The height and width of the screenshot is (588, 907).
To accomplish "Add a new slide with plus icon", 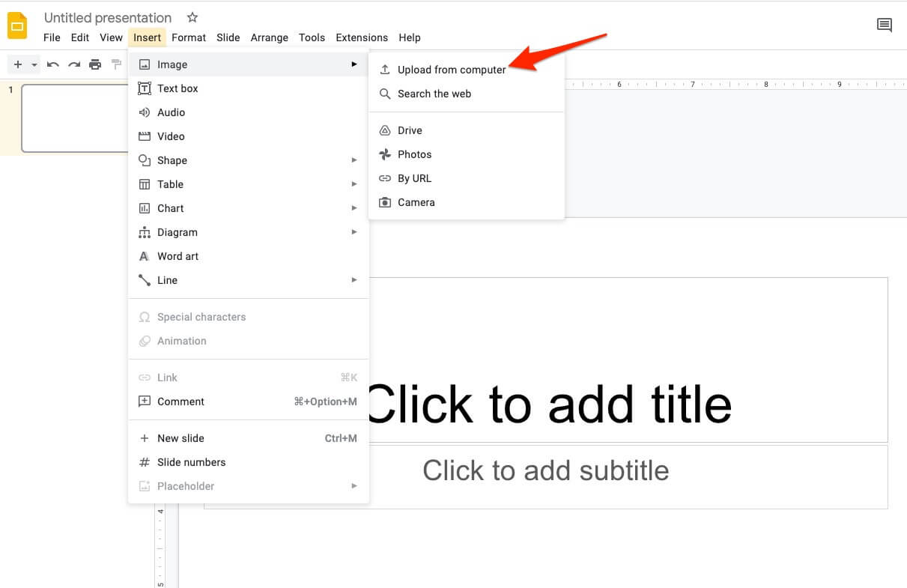I will (18, 64).
